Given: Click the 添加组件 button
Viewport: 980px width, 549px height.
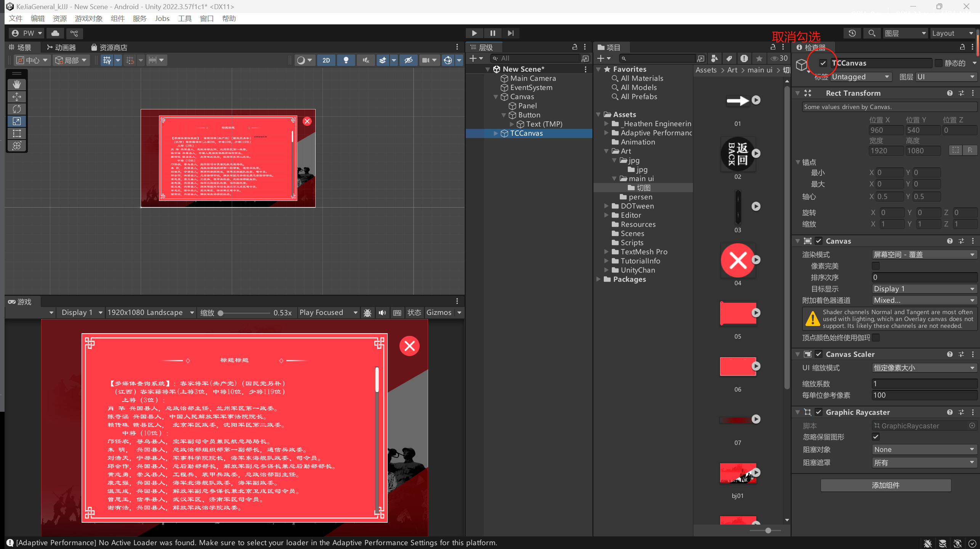Looking at the screenshot, I should pyautogui.click(x=885, y=485).
